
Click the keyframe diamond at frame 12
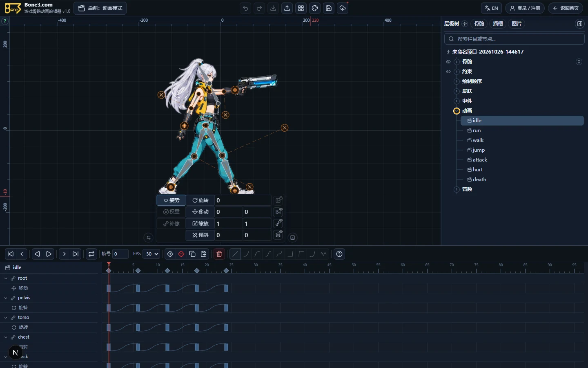tap(167, 271)
